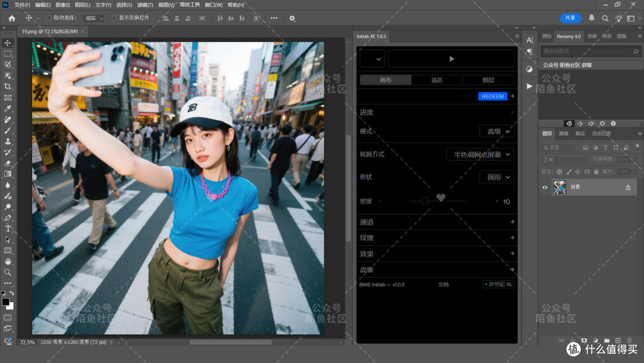Select the Horizontal Type tool
This screenshot has height=363, width=644.
pyautogui.click(x=7, y=229)
